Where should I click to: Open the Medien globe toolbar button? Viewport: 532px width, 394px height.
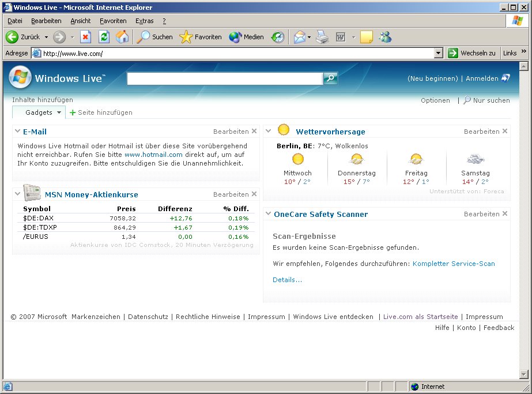[x=246, y=37]
